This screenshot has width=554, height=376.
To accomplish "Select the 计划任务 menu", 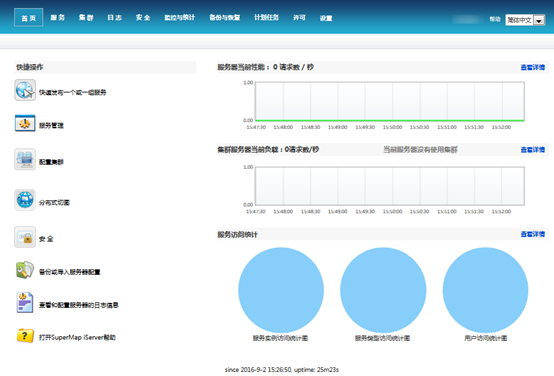I will [x=267, y=18].
